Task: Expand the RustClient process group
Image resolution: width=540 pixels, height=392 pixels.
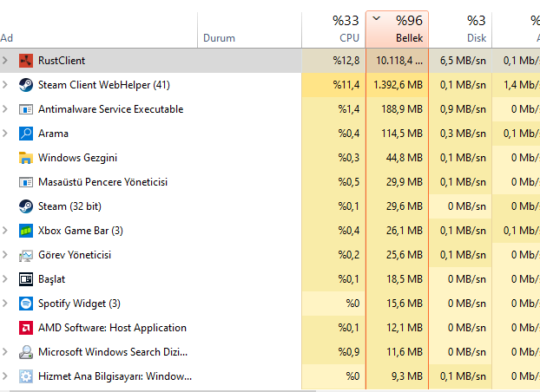Action: click(5, 61)
